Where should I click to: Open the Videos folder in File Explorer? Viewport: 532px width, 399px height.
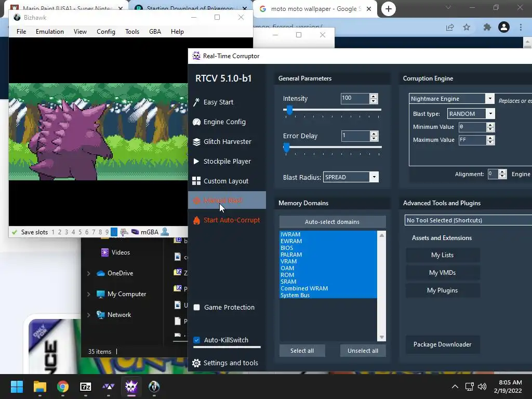click(115, 252)
